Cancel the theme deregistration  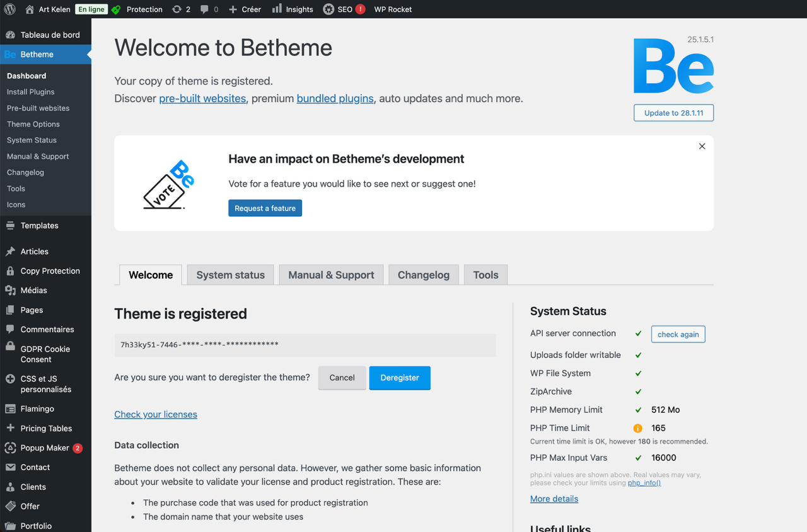tap(342, 378)
